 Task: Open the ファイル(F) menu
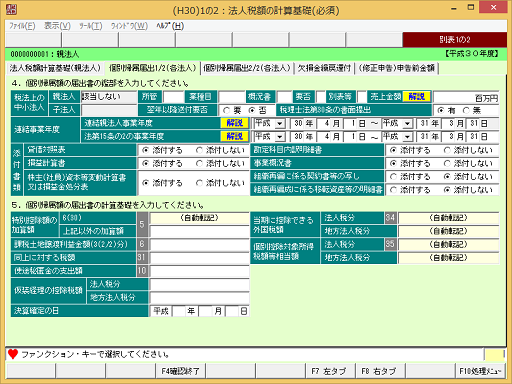pyautogui.click(x=22, y=26)
